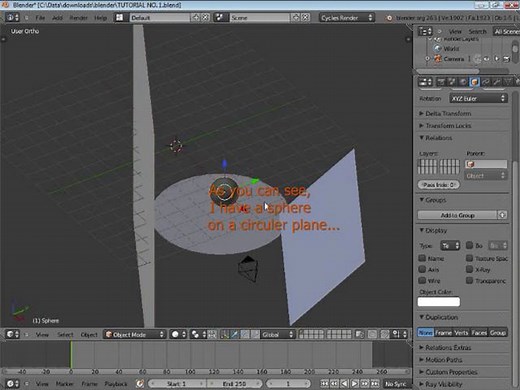520x390 pixels.
Task: Browse scenes icon beside Scene field
Action: click(x=220, y=17)
